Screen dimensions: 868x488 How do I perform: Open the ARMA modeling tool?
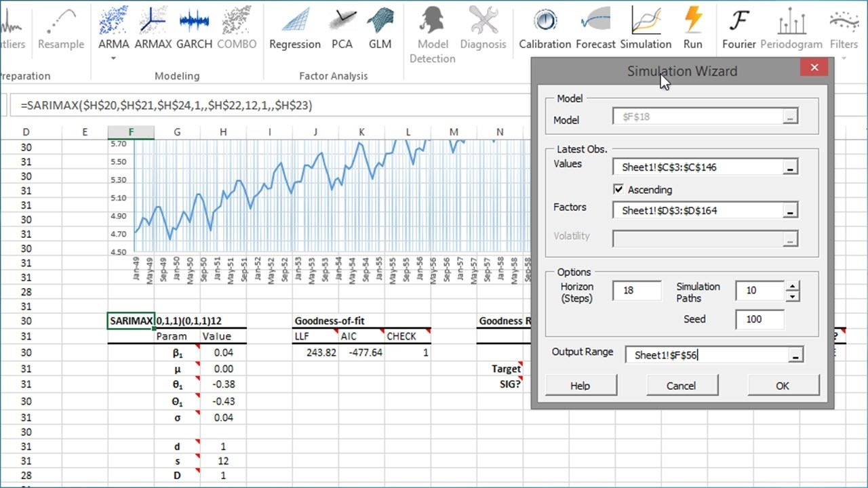(x=113, y=28)
